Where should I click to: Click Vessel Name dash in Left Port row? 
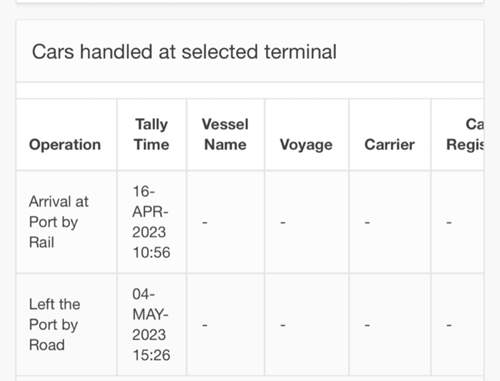pyautogui.click(x=205, y=325)
